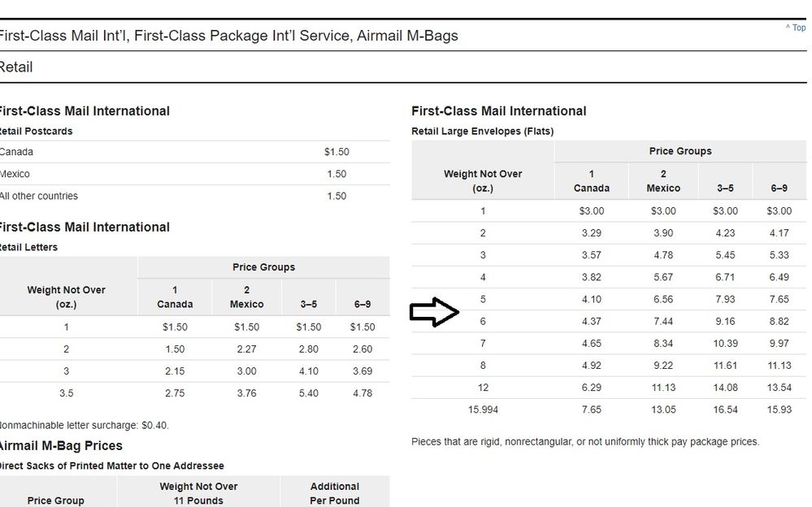Click "Price Groups" header in Large Envelopes table
The image size is (812, 507).
click(x=680, y=151)
